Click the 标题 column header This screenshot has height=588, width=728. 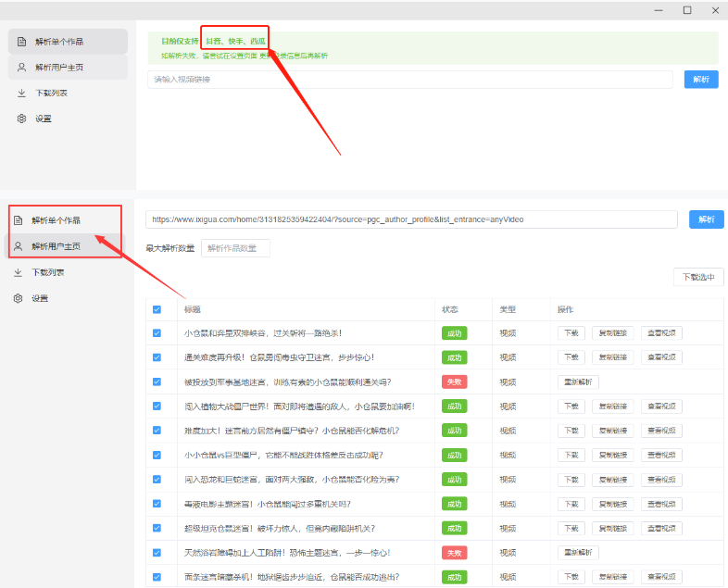[193, 309]
